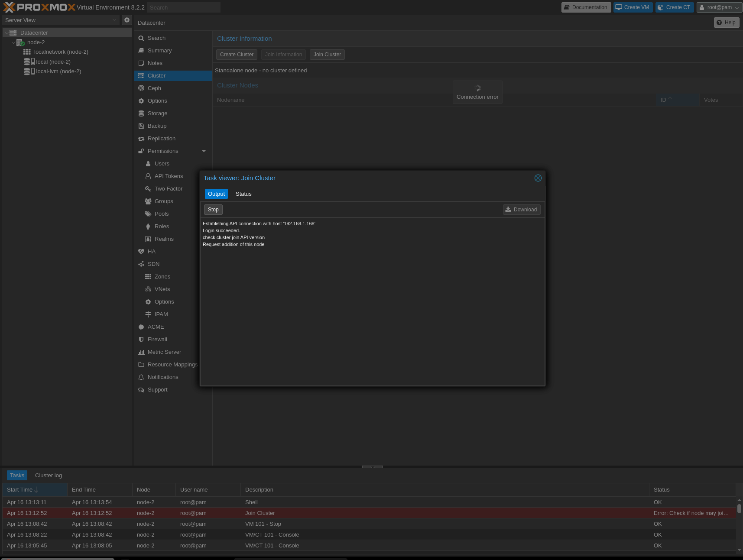The height and width of the screenshot is (560, 743).
Task: Open the Firewall section
Action: 157,339
